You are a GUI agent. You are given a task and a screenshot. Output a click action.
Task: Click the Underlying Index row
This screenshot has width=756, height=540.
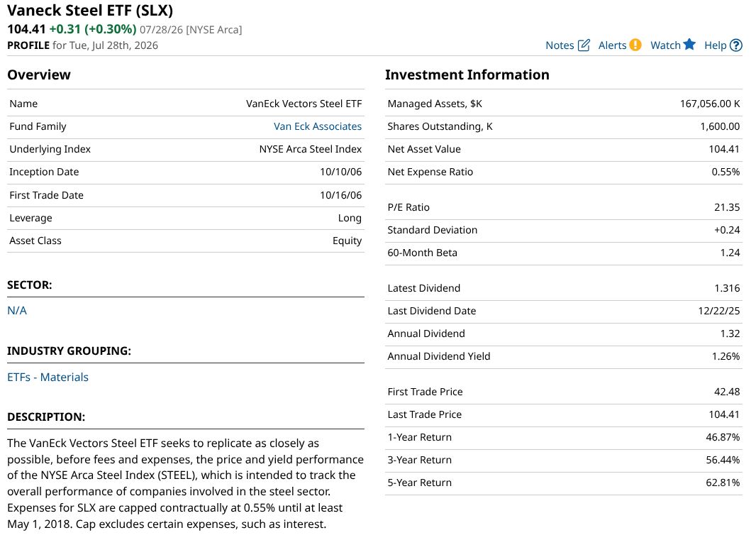tap(186, 150)
